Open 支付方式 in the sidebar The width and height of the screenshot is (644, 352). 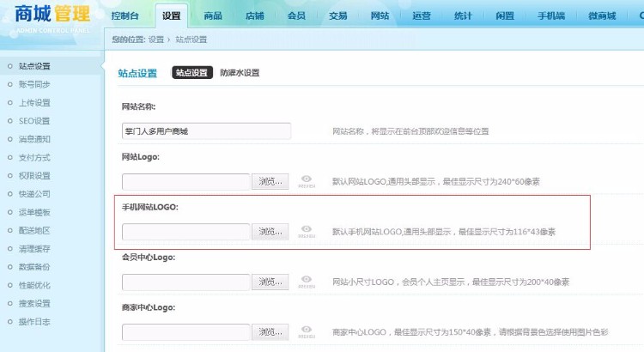click(34, 157)
